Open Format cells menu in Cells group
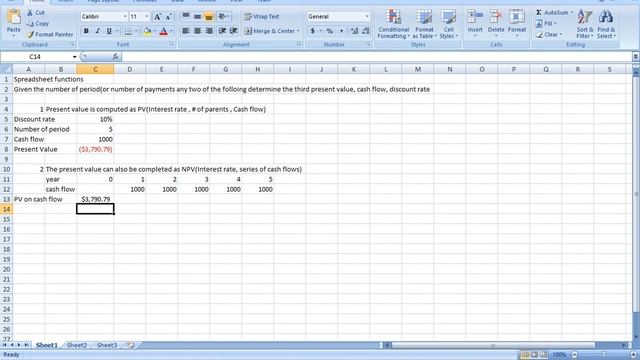The width and height of the screenshot is (640, 360). pyautogui.click(x=517, y=23)
